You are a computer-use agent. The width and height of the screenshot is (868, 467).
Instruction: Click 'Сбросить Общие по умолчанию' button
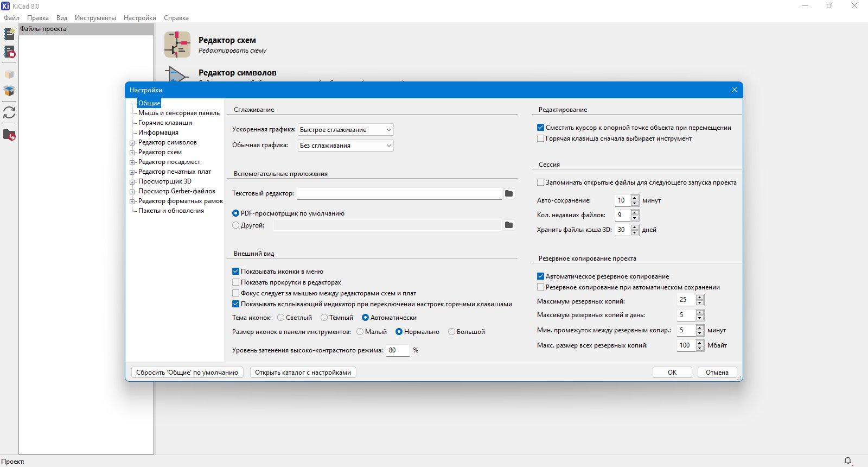click(187, 373)
